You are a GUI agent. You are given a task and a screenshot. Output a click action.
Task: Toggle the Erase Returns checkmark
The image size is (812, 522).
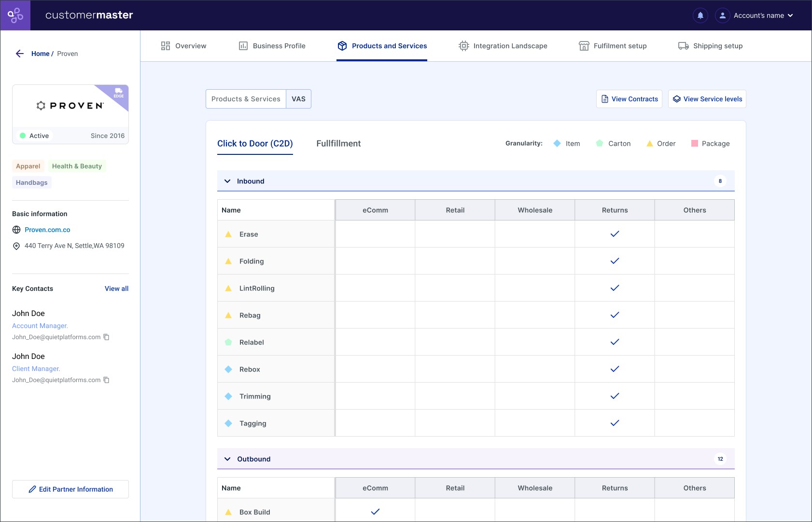pyautogui.click(x=615, y=234)
